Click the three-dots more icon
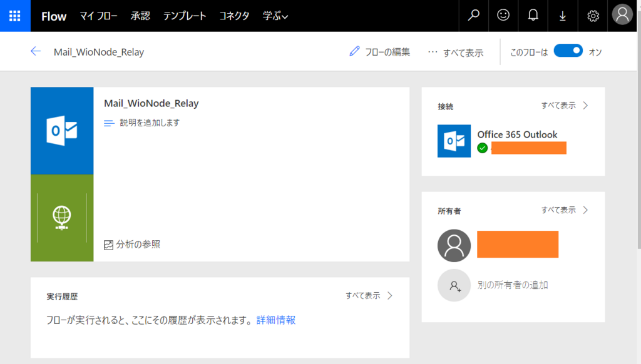Screen dimensions: 641x364 coord(433,52)
